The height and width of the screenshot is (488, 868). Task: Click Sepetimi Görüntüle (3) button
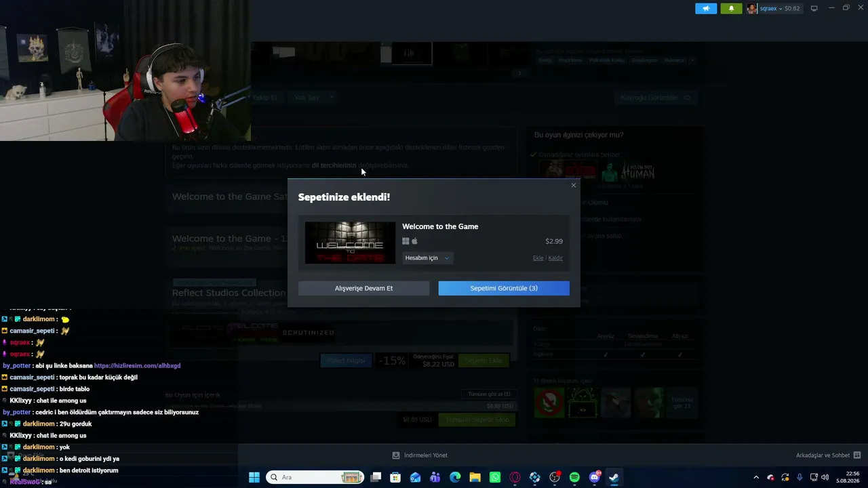[504, 288]
